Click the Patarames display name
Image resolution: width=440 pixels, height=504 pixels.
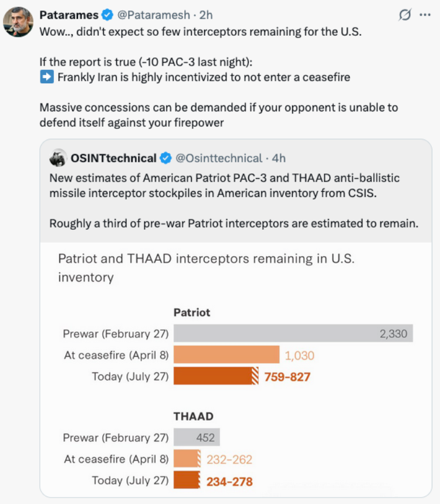pyautogui.click(x=69, y=15)
